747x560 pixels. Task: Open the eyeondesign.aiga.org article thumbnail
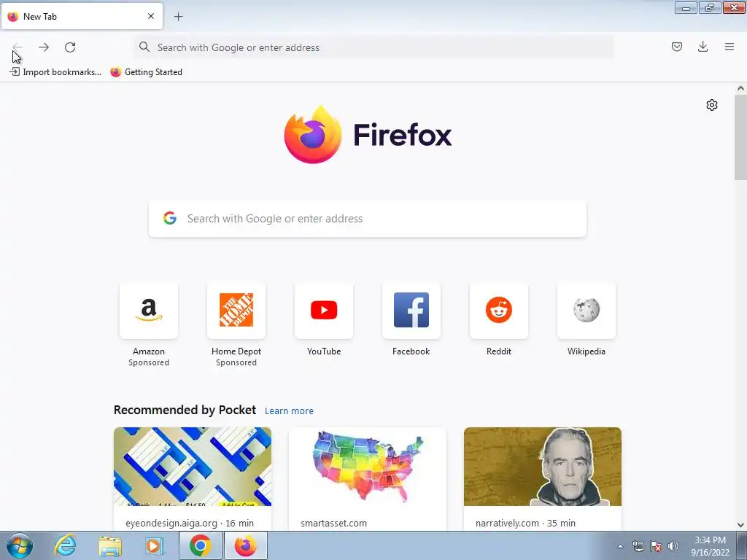click(193, 467)
